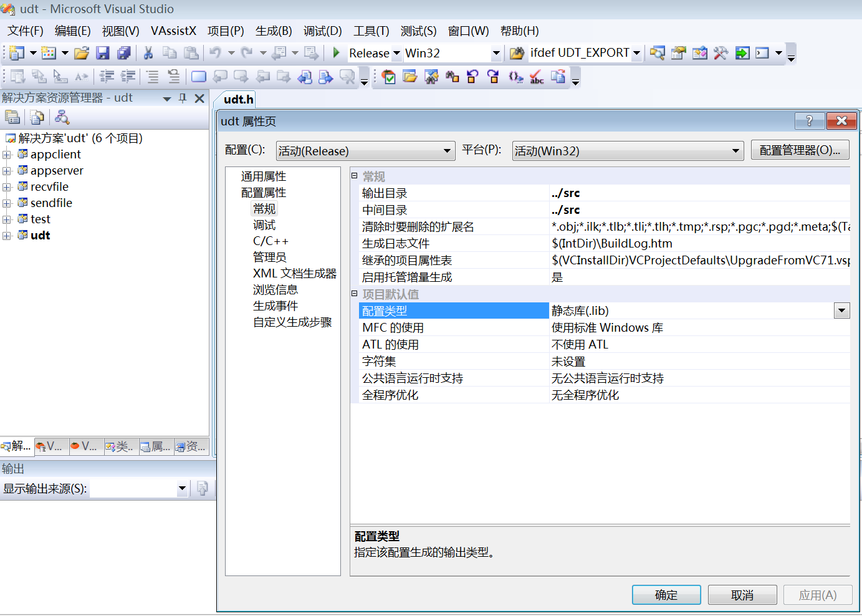Viewport: 862px width, 616px height.
Task: Click the Increase Indent icon
Action: point(128,77)
